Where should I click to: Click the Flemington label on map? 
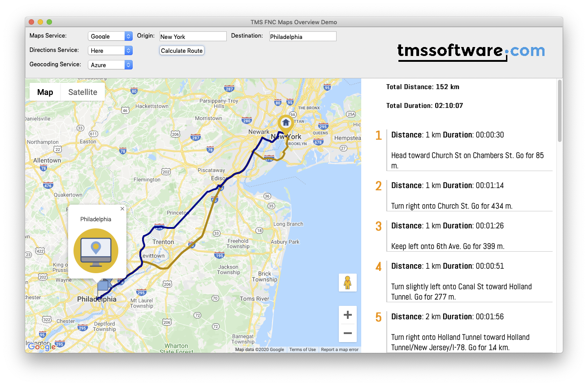tap(147, 180)
